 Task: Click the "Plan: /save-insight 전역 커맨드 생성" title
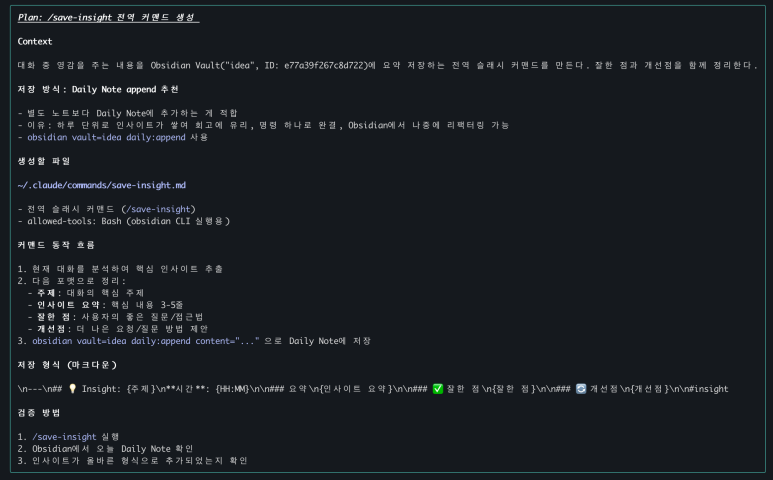click(108, 18)
